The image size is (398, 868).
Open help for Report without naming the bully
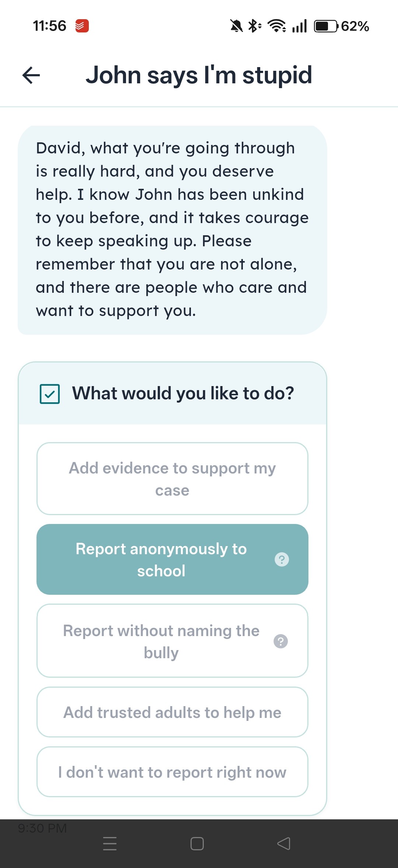281,641
